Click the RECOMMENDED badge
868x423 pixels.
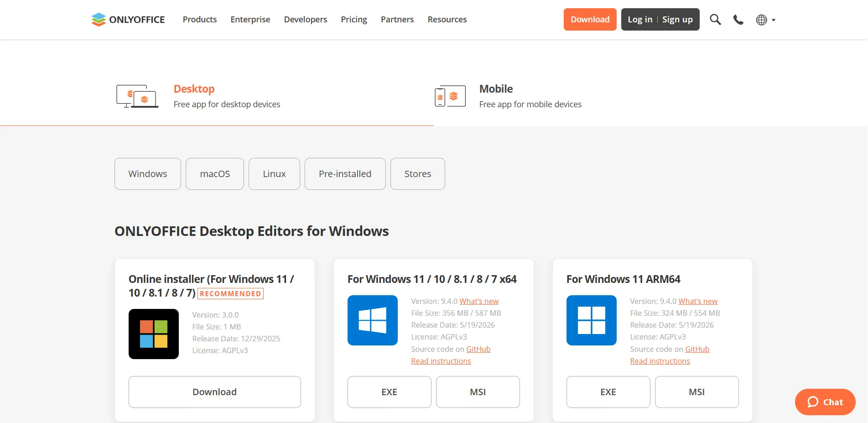point(231,293)
